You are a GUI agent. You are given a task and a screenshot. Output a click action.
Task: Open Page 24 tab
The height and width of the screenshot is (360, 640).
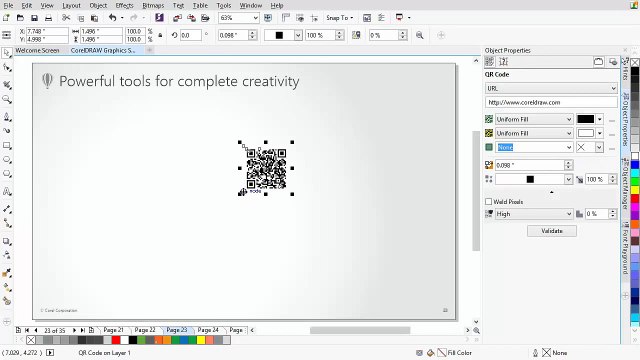pos(208,330)
